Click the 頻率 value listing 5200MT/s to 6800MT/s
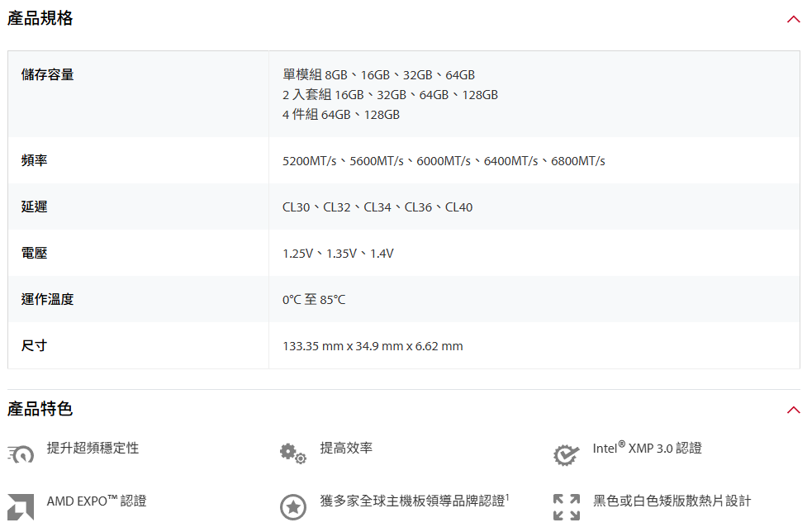This screenshot has height=532, width=807. click(444, 161)
